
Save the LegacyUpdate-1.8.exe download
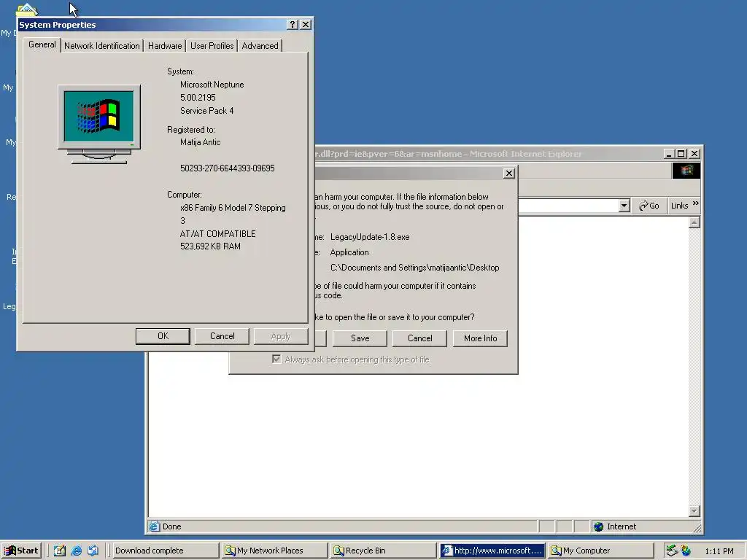pyautogui.click(x=360, y=338)
